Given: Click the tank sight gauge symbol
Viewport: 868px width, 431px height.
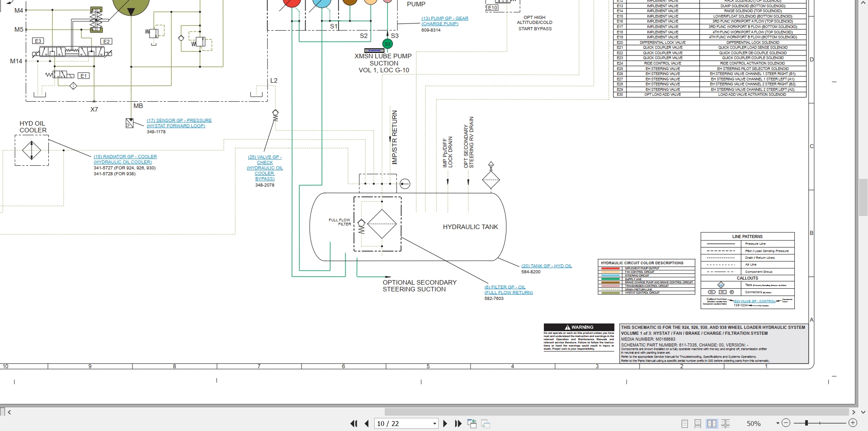Looking at the screenshot, I should 405,184.
